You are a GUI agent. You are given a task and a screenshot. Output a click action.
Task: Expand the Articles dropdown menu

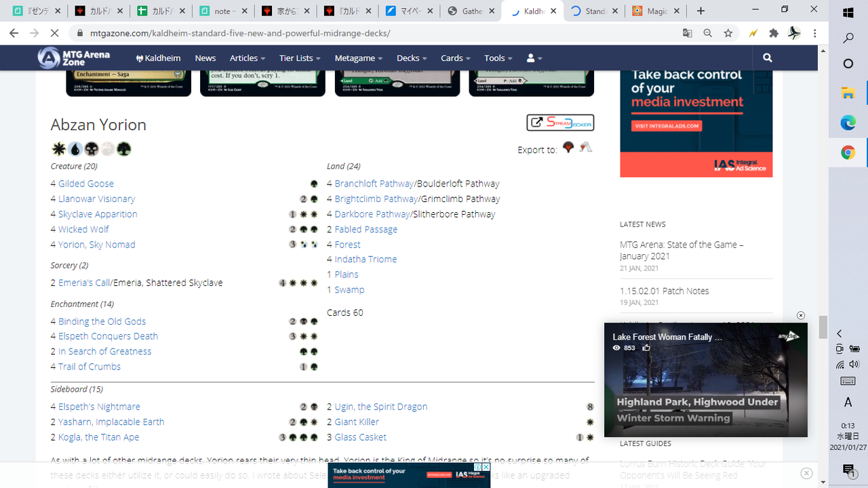point(248,58)
